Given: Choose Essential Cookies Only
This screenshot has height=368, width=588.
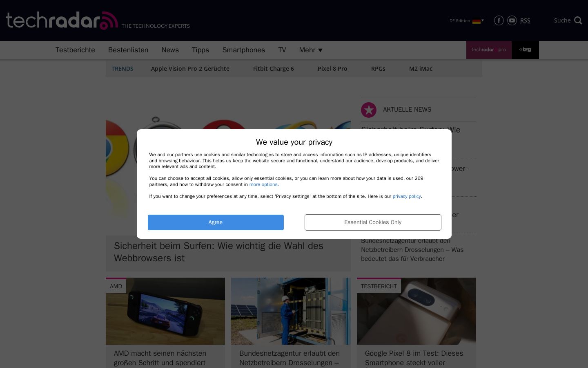Looking at the screenshot, I should pyautogui.click(x=373, y=222).
